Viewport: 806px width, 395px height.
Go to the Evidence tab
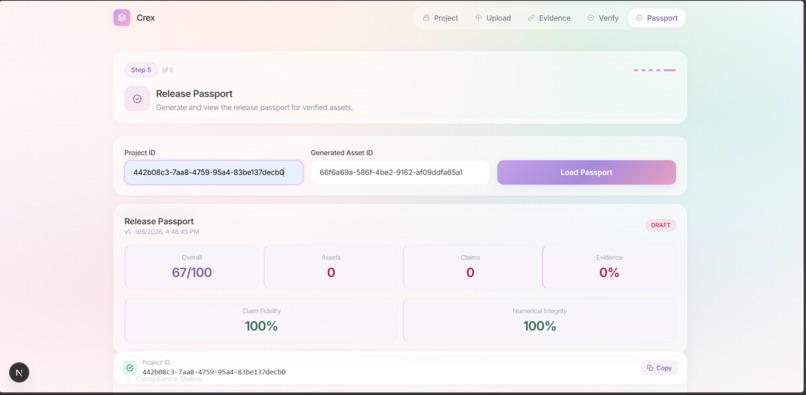[x=549, y=18]
